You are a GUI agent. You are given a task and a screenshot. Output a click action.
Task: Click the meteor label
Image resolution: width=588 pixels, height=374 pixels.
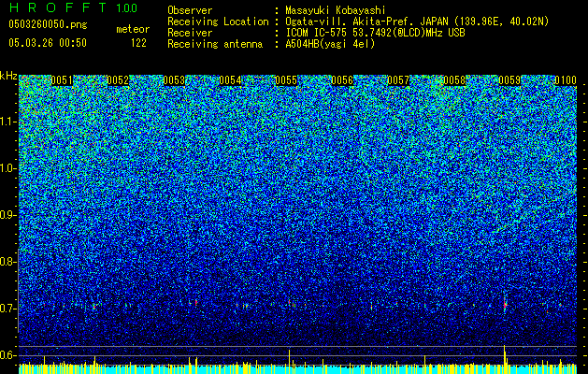pyautogui.click(x=133, y=29)
